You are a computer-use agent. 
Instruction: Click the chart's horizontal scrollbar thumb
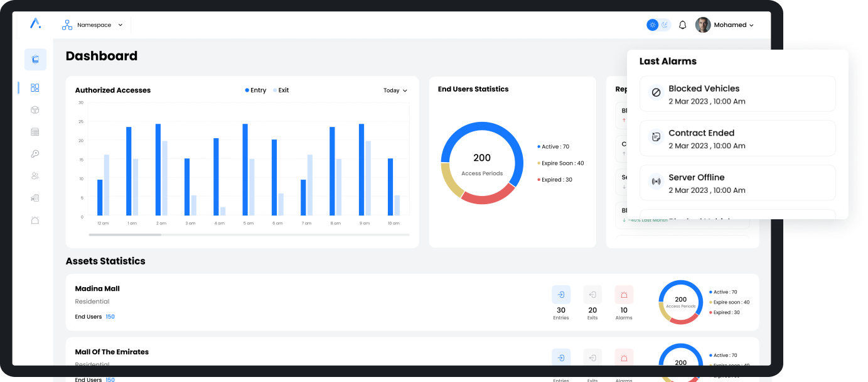pos(125,235)
